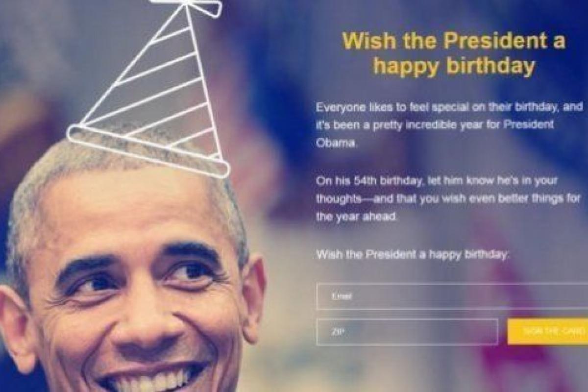This screenshot has width=588, height=392.
Task: Click the man's smile in the photo
Action: pos(154,377)
